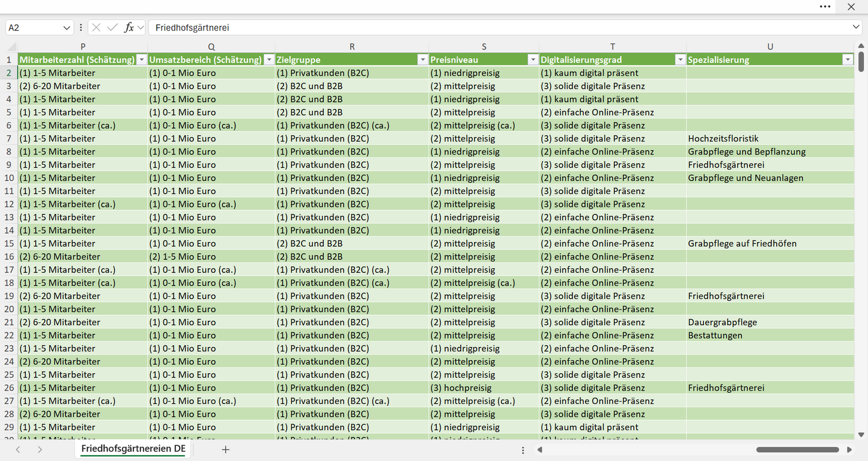Click the vertical dots beside Name Box
This screenshot has height=461, width=868.
(80, 28)
